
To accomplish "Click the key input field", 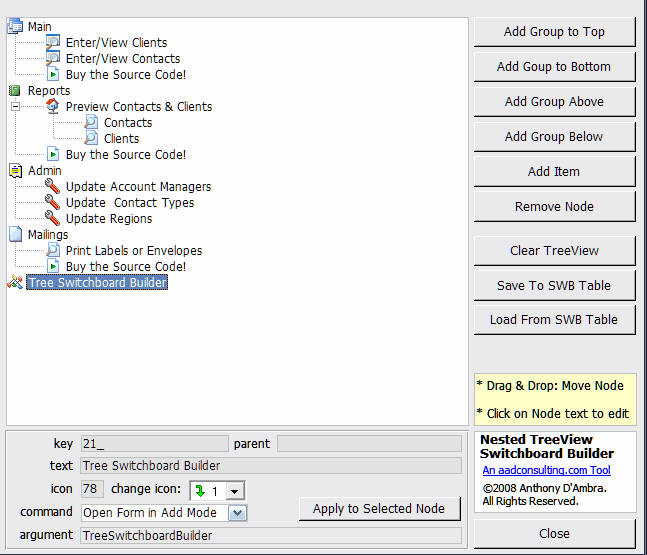I will (x=154, y=444).
